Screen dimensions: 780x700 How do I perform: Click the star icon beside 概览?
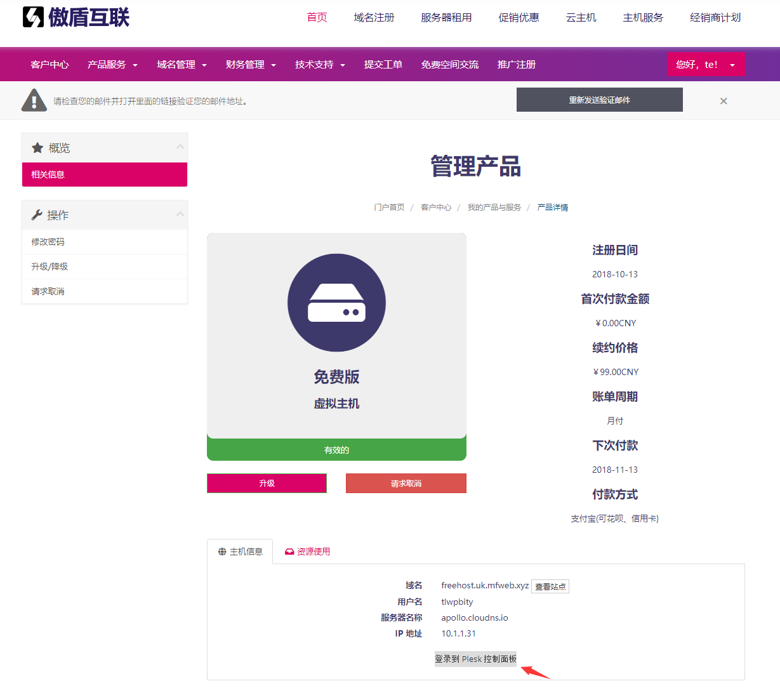pyautogui.click(x=37, y=148)
